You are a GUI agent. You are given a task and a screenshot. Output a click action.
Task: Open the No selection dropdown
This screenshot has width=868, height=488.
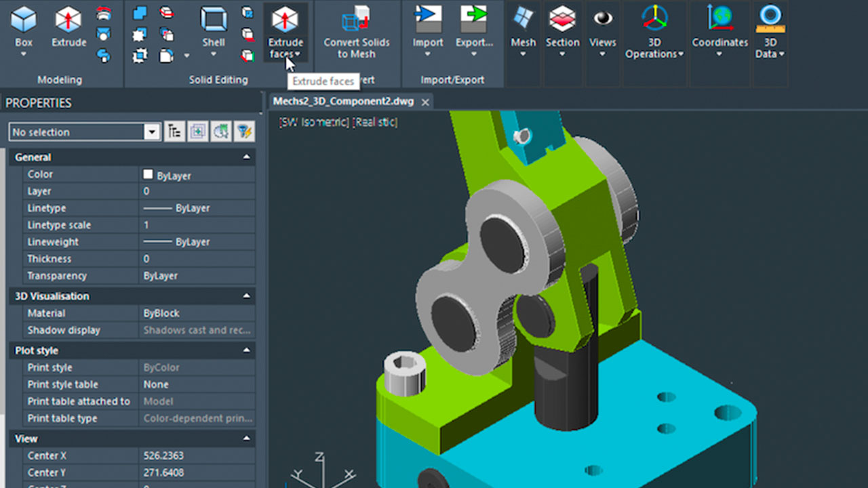[153, 132]
